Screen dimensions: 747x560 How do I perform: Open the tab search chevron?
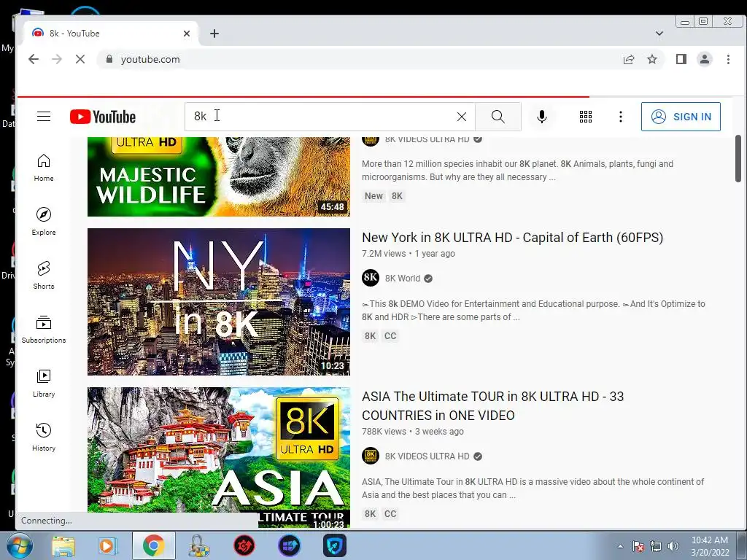click(659, 34)
